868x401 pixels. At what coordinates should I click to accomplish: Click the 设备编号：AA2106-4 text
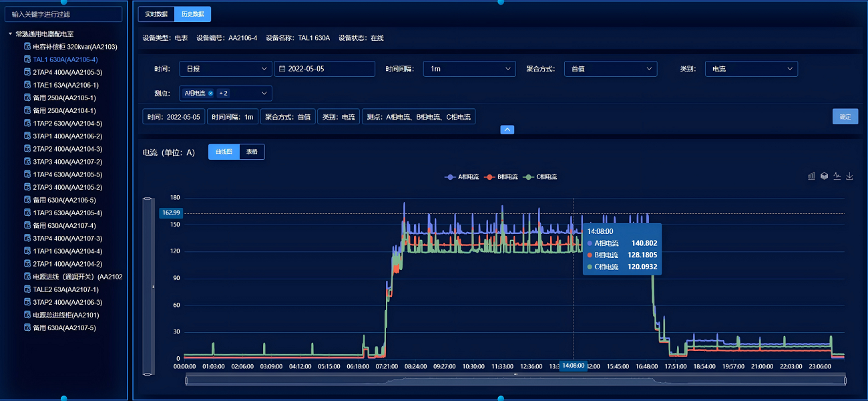point(227,38)
